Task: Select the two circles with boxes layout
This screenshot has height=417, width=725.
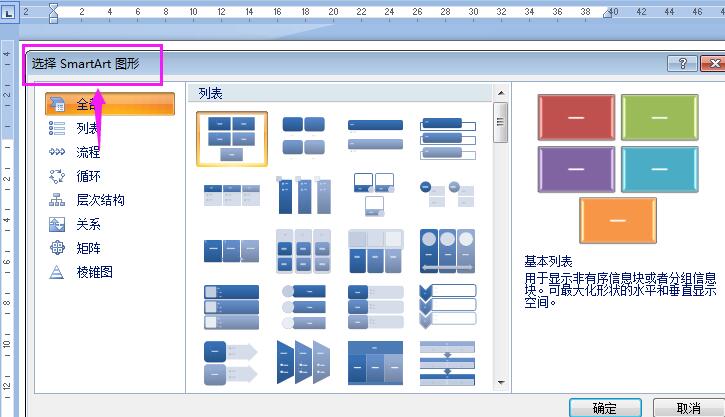Action: coord(447,194)
